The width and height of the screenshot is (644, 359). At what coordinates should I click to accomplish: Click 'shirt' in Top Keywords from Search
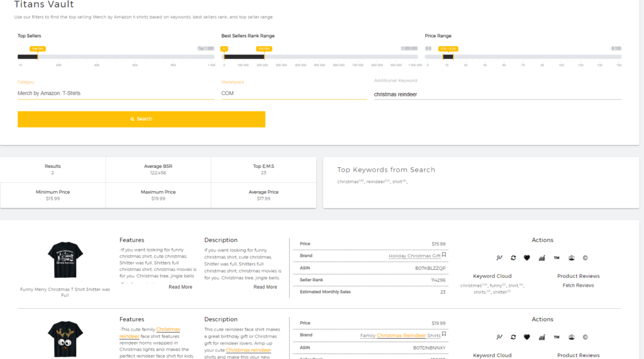[397, 182]
